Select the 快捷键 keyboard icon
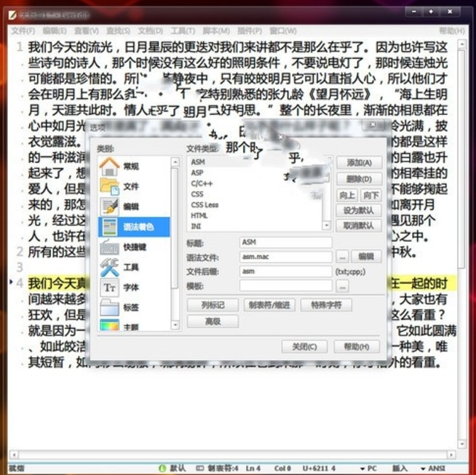The height and width of the screenshot is (475, 476). [x=109, y=247]
